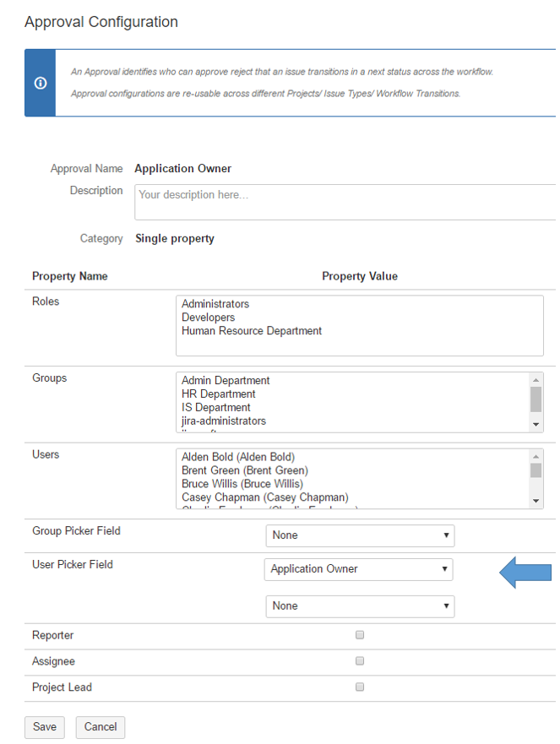Enable the Reporter checkbox

point(360,635)
